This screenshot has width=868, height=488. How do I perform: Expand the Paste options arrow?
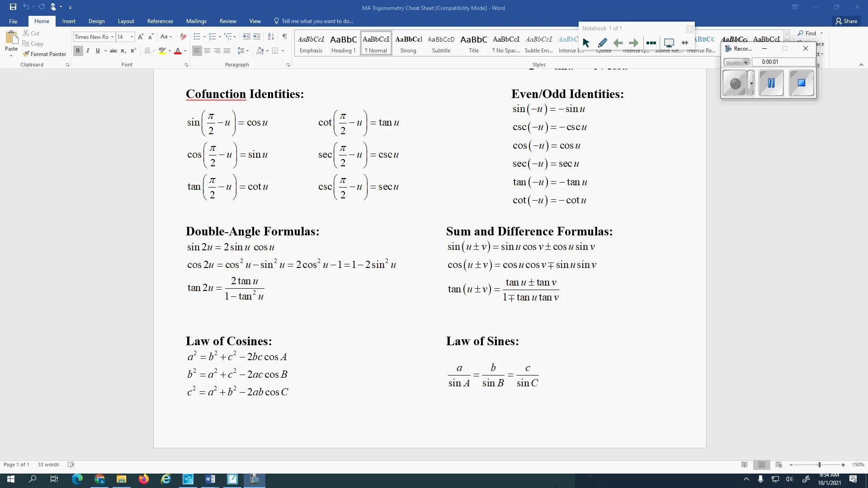11,56
